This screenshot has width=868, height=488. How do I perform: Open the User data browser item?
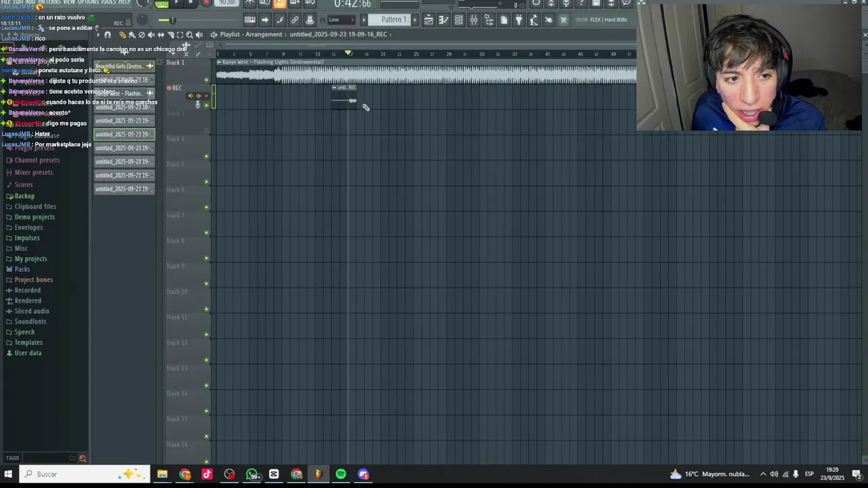pos(24,353)
